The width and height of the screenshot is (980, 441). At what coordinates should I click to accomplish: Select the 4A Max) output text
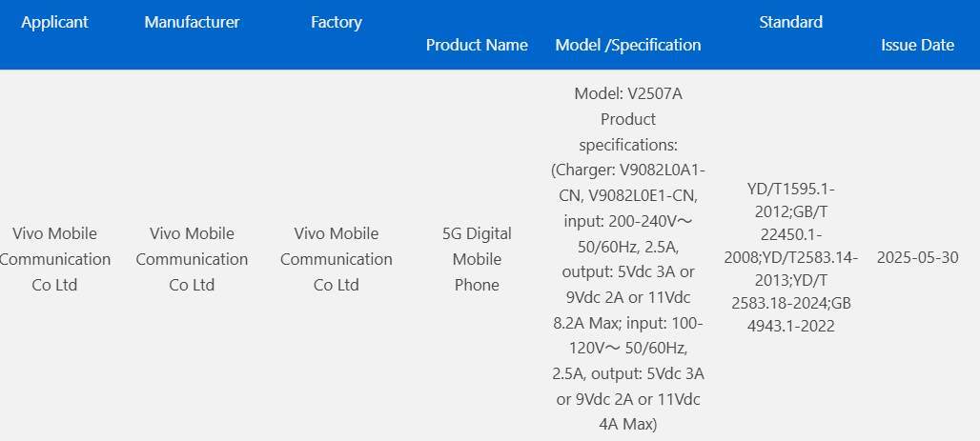(x=628, y=424)
